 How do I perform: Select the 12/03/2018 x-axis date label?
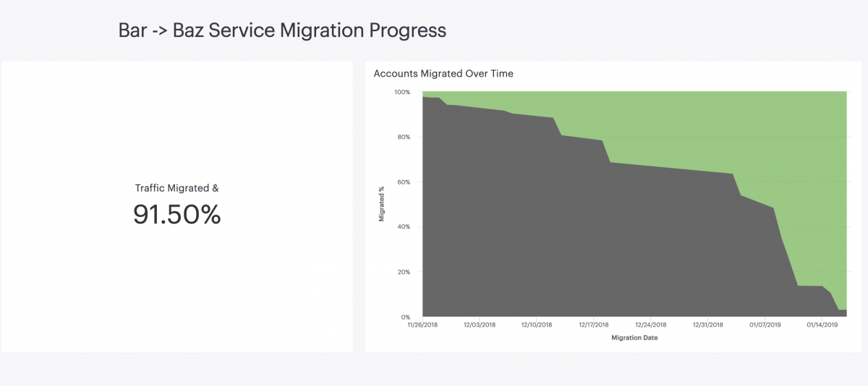[x=479, y=325]
